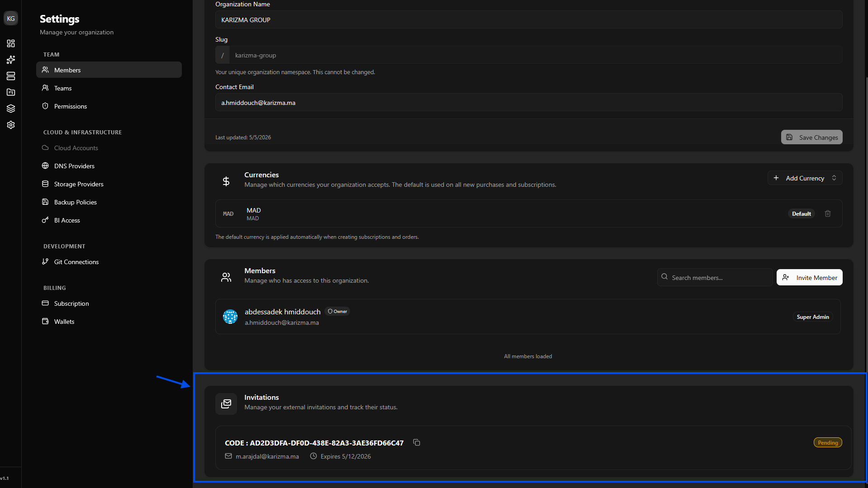
Task: Open the settings gear icon in rail
Action: tap(11, 125)
